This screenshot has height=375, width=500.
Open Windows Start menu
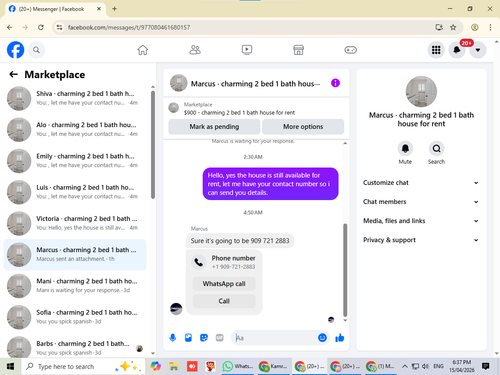pos(10,366)
